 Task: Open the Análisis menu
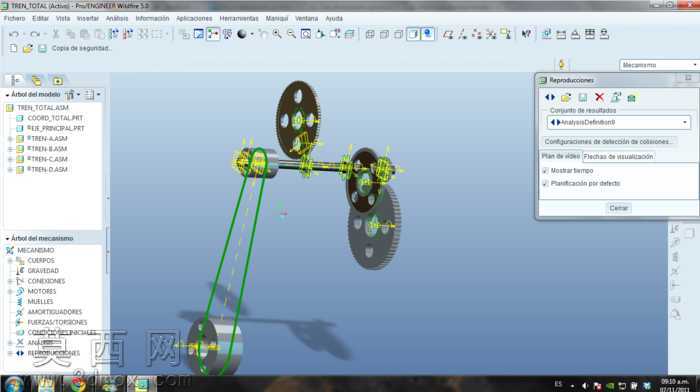point(117,18)
